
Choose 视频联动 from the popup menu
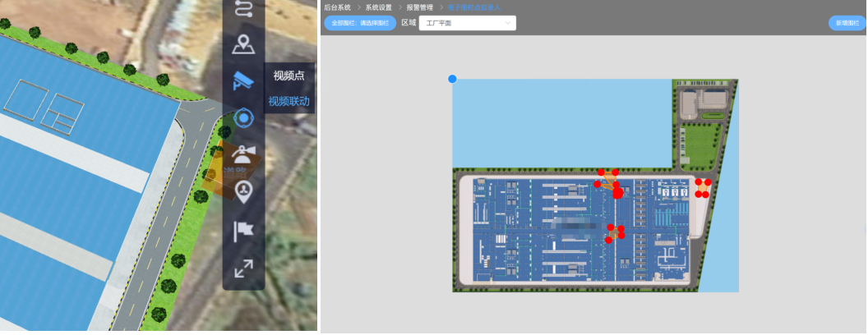coord(289,102)
